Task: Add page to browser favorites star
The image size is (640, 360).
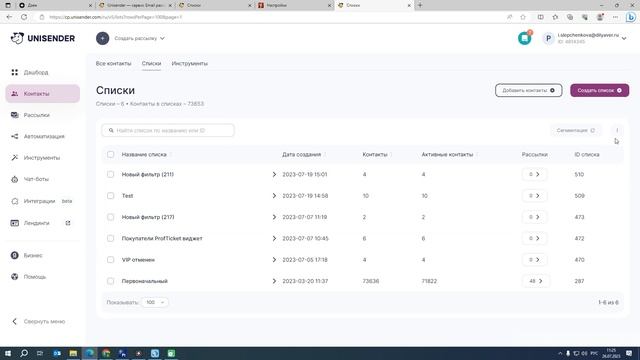Action: point(523,17)
